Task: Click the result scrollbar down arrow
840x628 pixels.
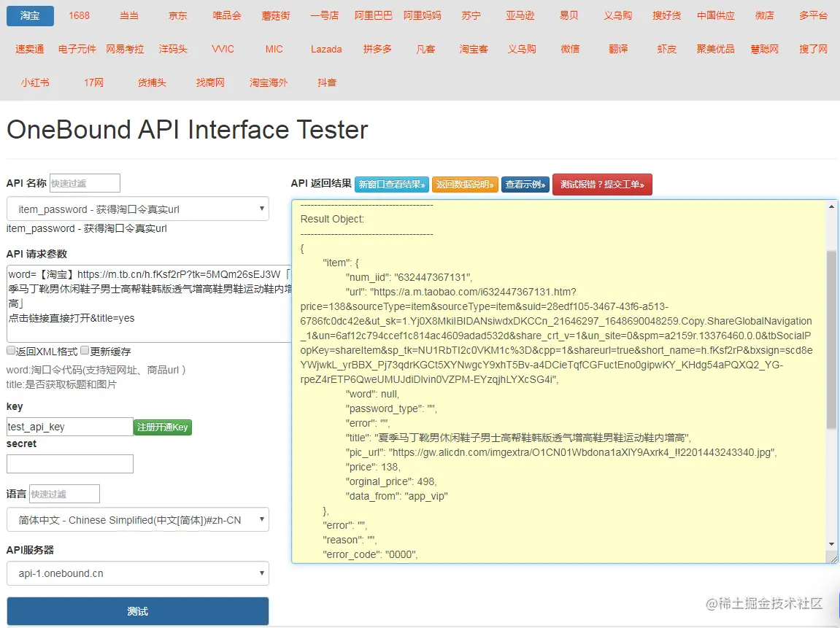Action: (x=831, y=544)
